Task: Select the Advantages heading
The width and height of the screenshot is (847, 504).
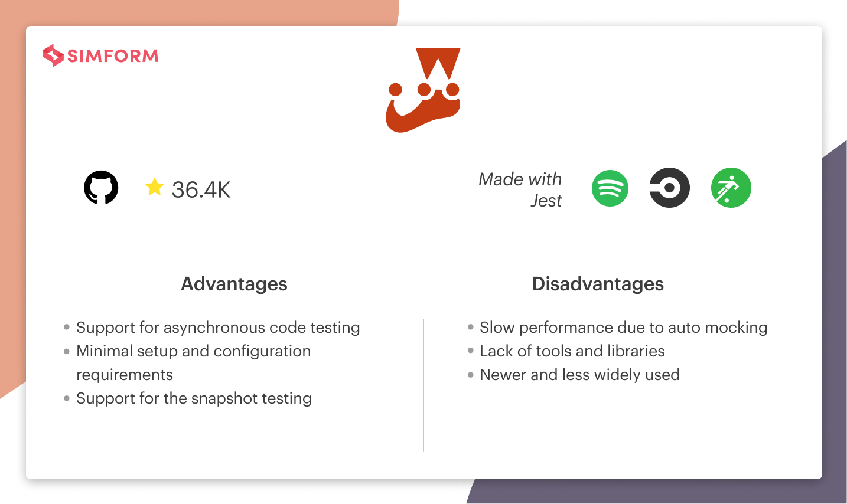Action: point(234,284)
